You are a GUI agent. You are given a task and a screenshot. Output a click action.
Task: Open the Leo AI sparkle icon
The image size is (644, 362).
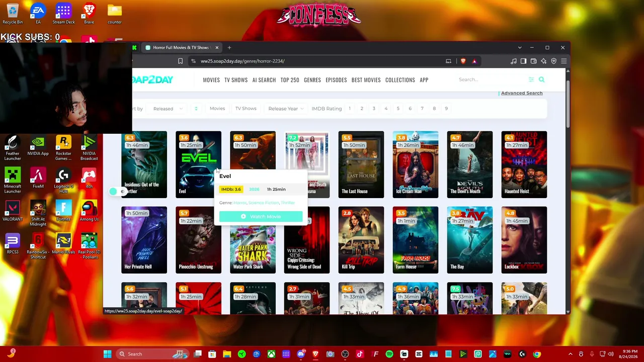tap(543, 61)
